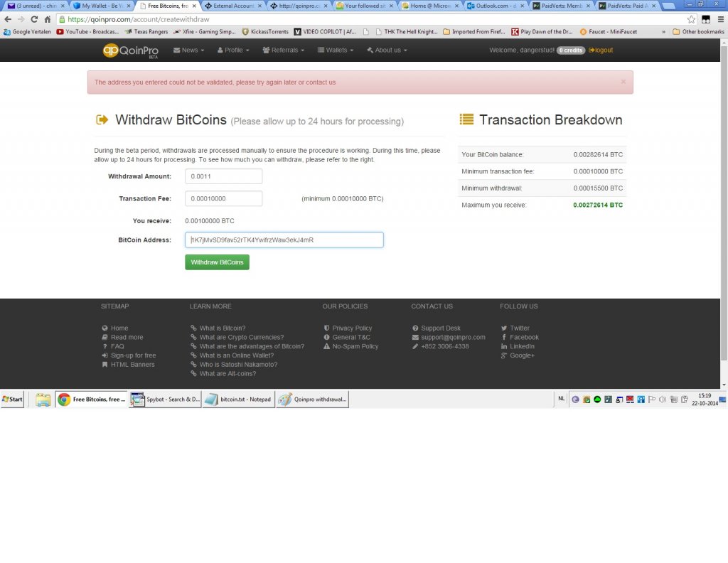Dismiss the red validation error alert
The width and height of the screenshot is (728, 563).
click(623, 82)
